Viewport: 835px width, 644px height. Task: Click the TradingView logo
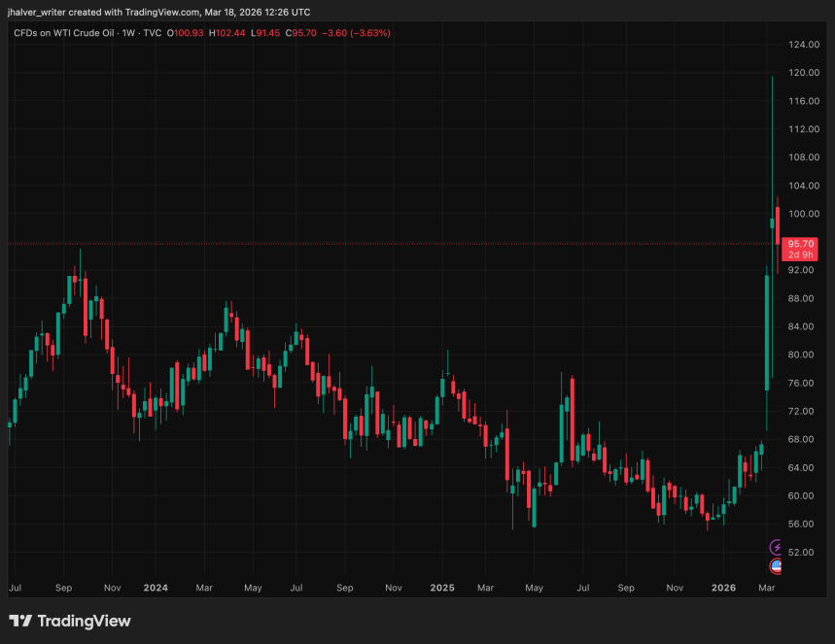(x=69, y=621)
